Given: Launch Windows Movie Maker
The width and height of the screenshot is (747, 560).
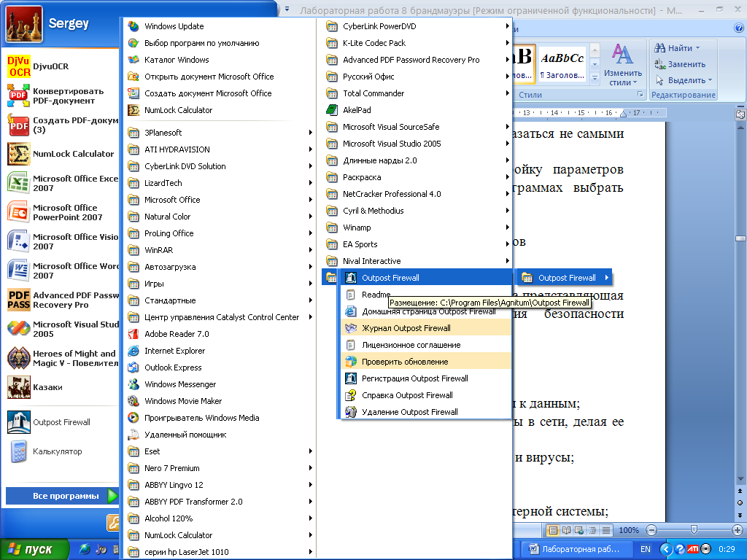Looking at the screenshot, I should 220,401.
